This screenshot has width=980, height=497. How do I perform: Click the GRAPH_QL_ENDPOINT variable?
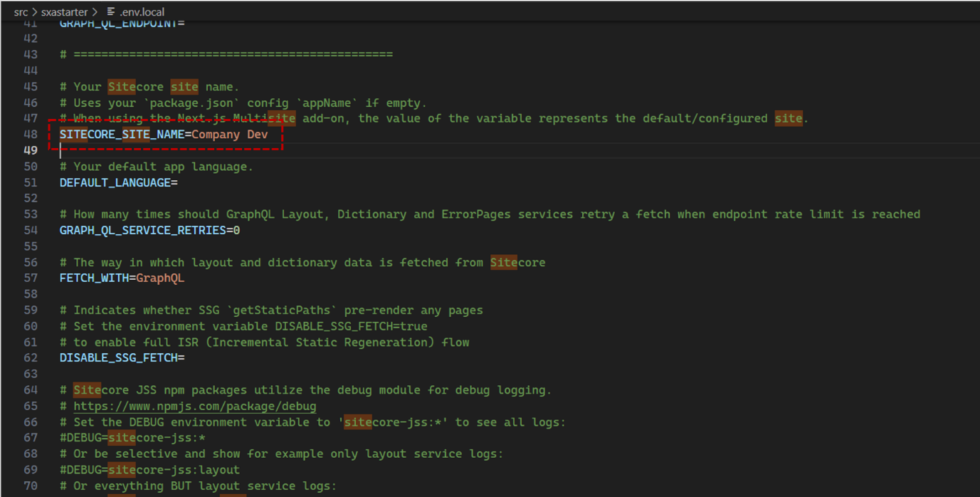point(119,22)
